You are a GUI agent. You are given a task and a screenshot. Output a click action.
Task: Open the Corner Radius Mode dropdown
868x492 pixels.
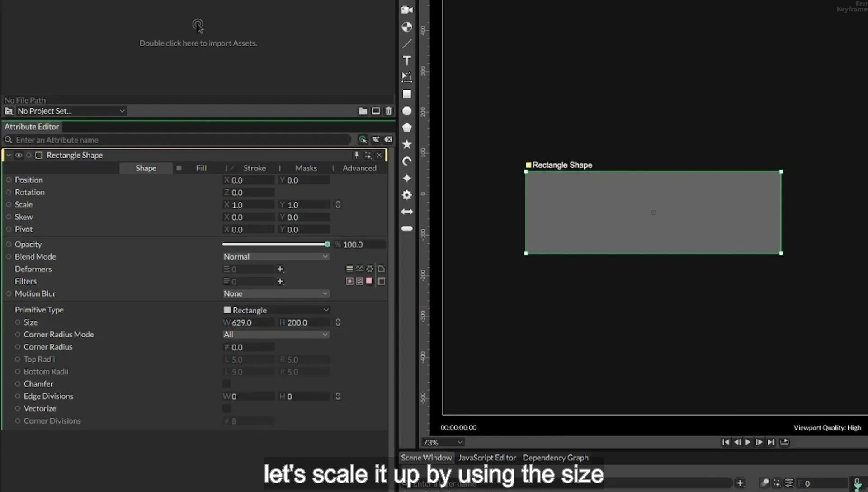pyautogui.click(x=276, y=334)
